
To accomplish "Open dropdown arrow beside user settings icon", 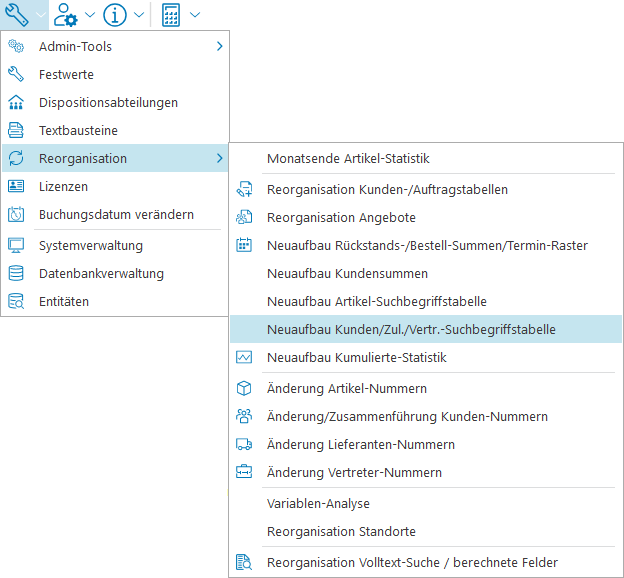I will click(89, 15).
